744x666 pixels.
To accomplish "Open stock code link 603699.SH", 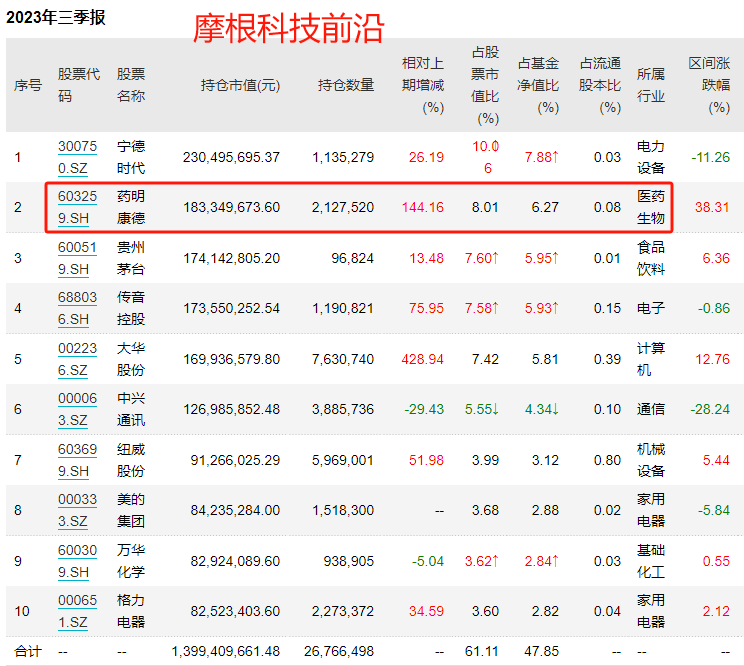I will coord(77,460).
